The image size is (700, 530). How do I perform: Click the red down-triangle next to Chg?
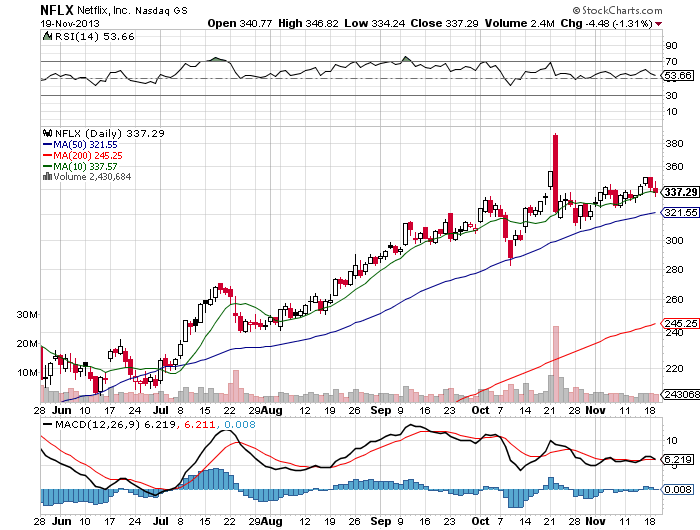tap(658, 24)
